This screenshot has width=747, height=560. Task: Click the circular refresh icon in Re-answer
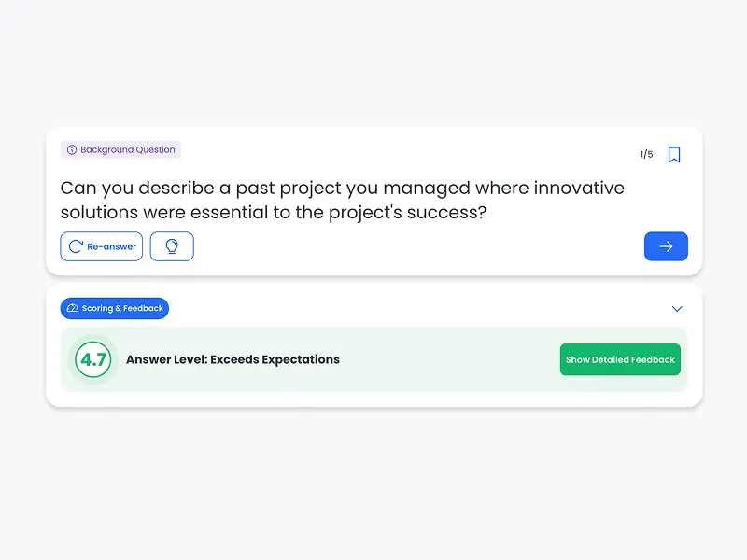[x=76, y=246]
